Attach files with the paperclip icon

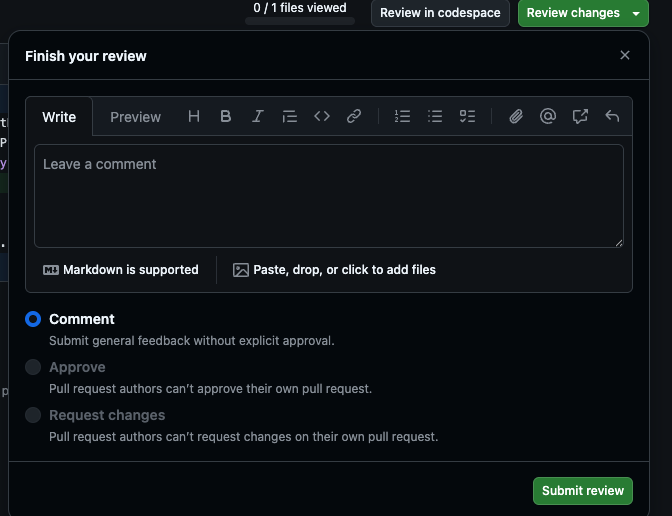(516, 116)
